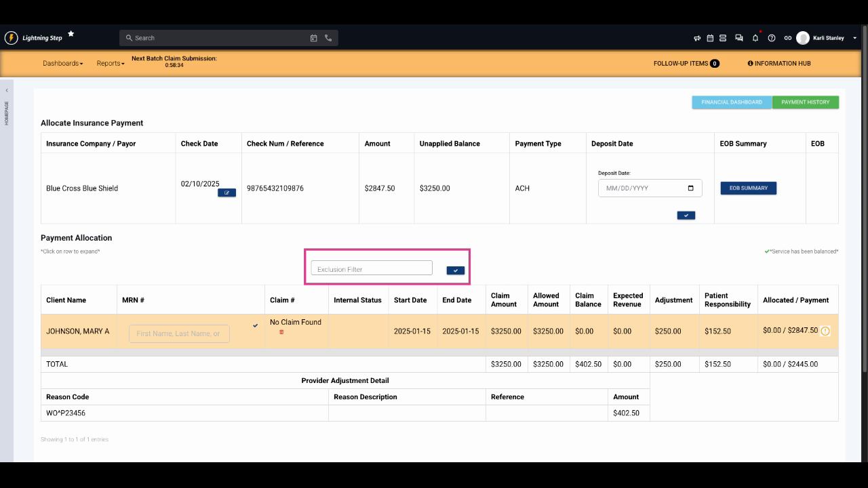This screenshot has height=488, width=868.
Task: Click the favorite star next to logo
Action: [71, 34]
